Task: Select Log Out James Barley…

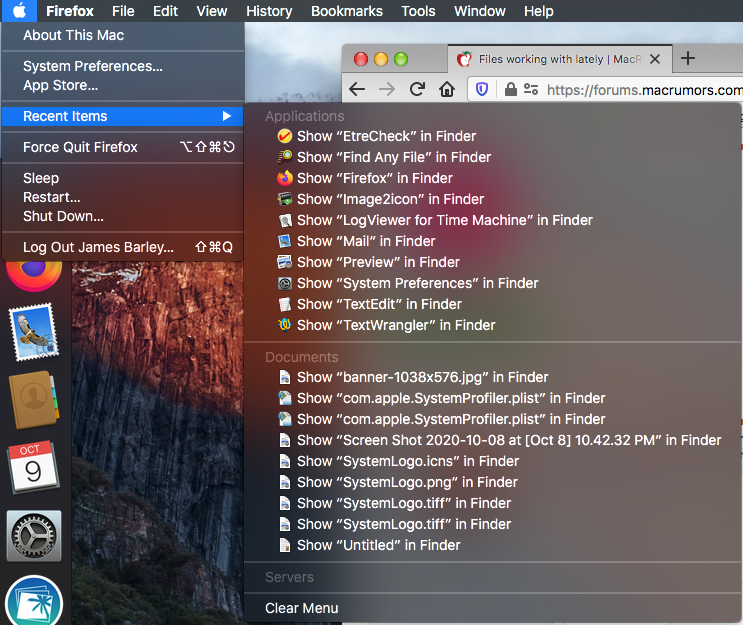Action: click(123, 247)
